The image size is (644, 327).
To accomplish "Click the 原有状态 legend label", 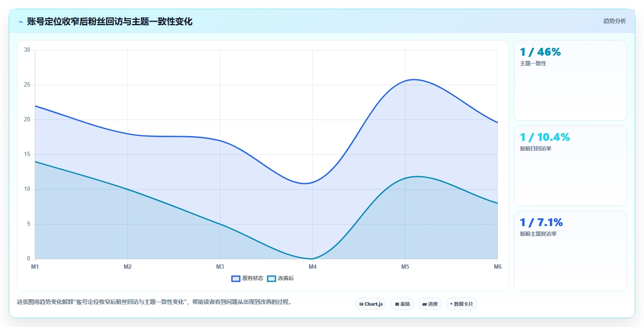I will pyautogui.click(x=253, y=278).
